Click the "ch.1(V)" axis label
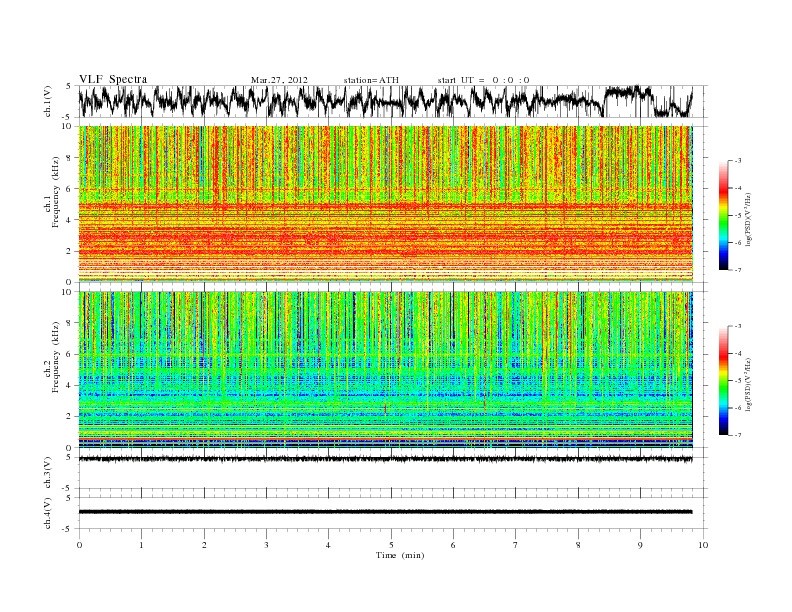This screenshot has height=612, width=792. [48, 101]
